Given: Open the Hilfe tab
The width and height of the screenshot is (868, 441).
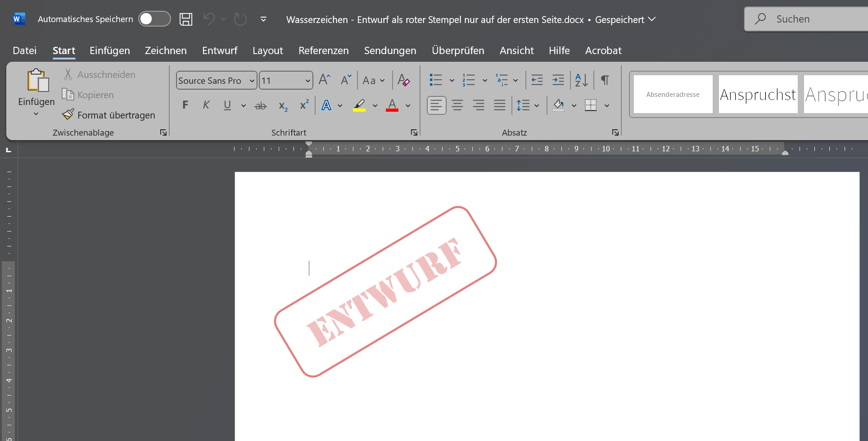Looking at the screenshot, I should click(x=559, y=50).
